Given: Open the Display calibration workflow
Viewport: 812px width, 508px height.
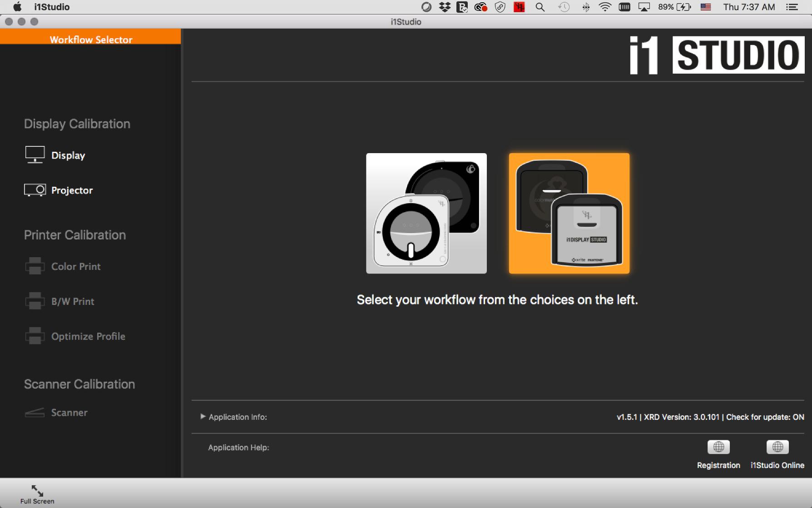Looking at the screenshot, I should 55,155.
